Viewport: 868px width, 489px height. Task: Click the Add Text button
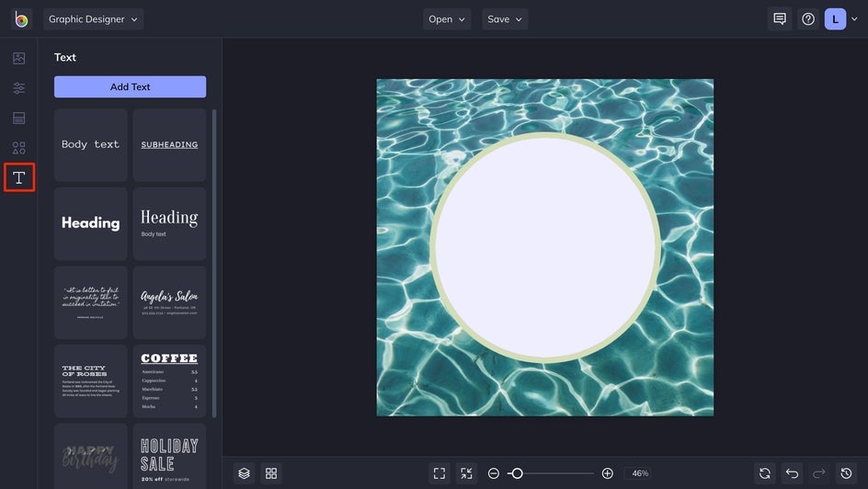pyautogui.click(x=130, y=86)
